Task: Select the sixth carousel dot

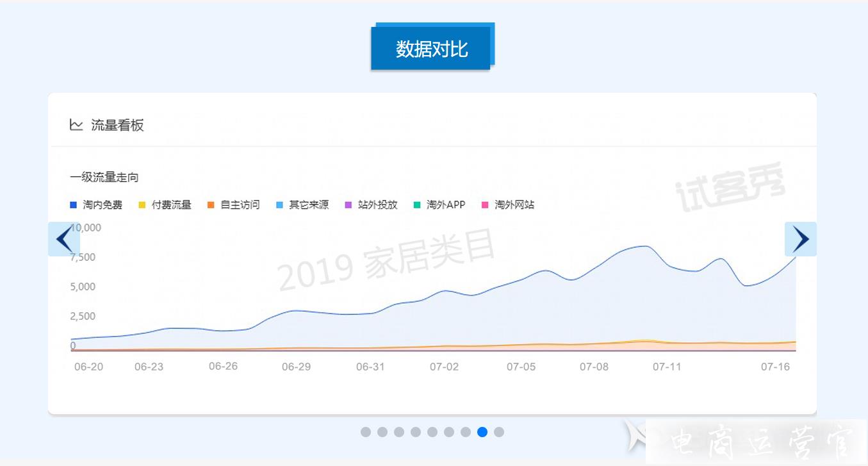Action: tap(449, 432)
